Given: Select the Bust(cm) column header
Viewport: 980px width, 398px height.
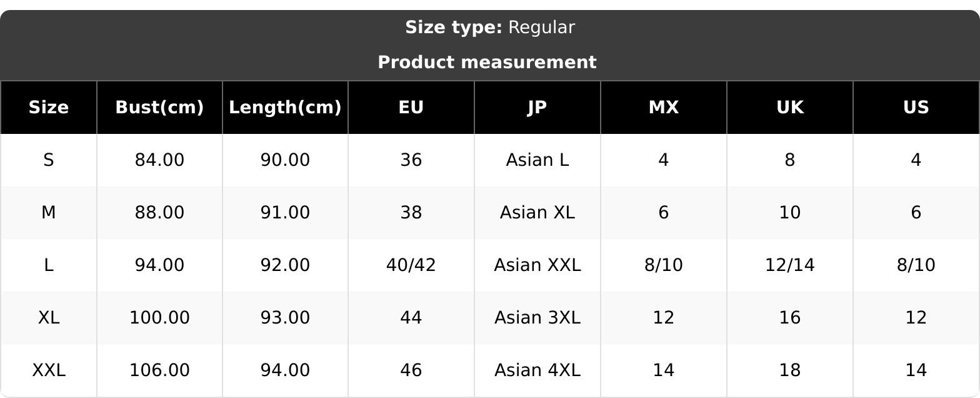Looking at the screenshot, I should 159,108.
